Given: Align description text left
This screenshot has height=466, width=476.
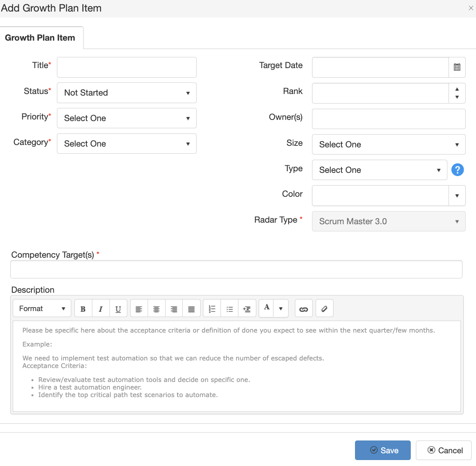Looking at the screenshot, I should [x=139, y=309].
